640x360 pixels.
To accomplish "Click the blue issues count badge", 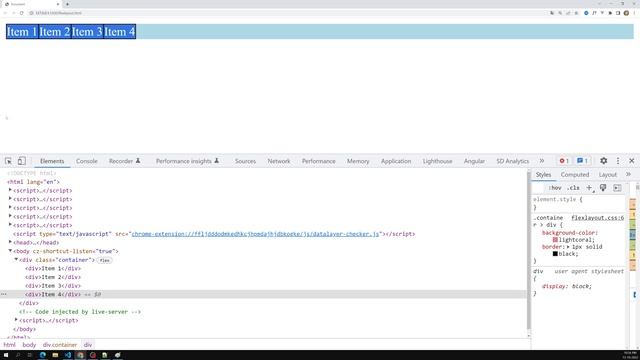I will (582, 161).
